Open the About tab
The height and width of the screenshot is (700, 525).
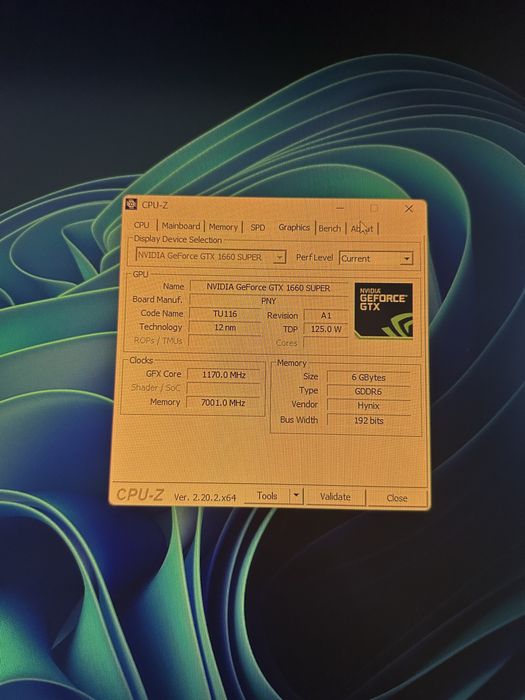(x=362, y=229)
